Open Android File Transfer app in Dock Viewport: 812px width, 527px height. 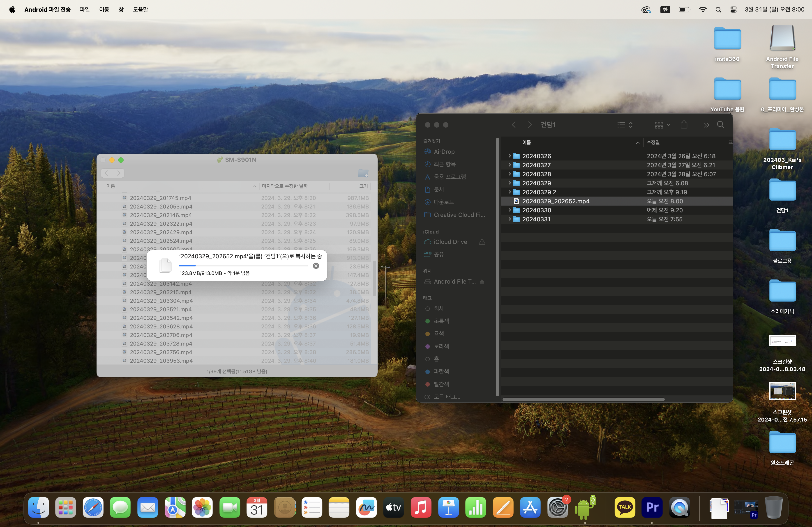(x=585, y=508)
